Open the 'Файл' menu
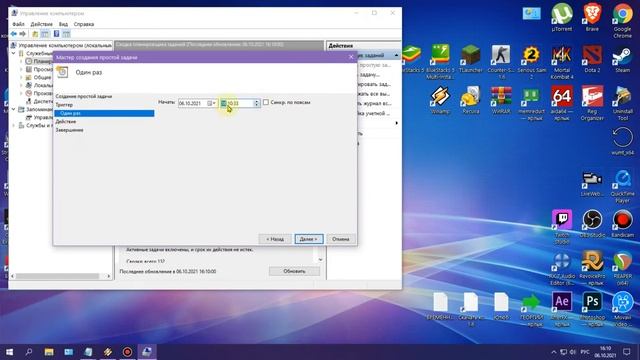Image resolution: width=640 pixels, height=360 pixels. (x=18, y=24)
